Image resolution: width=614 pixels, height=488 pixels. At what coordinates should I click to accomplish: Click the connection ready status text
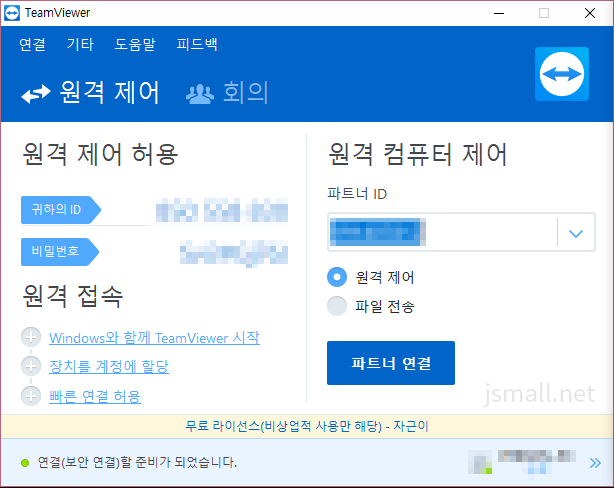[137, 463]
